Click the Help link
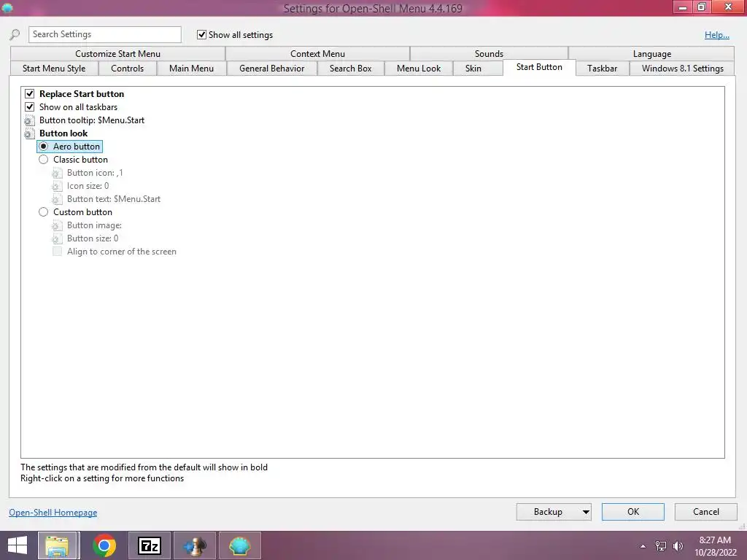 pyautogui.click(x=717, y=35)
